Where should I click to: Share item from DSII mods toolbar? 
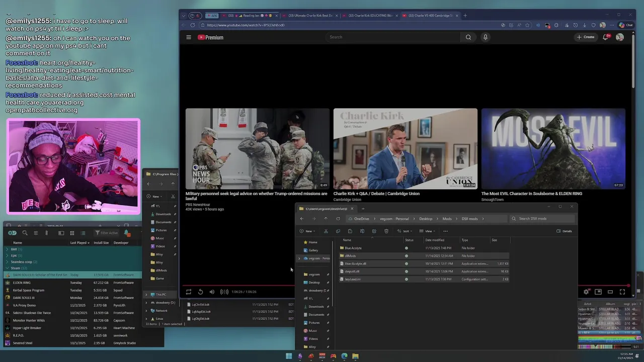point(374,231)
